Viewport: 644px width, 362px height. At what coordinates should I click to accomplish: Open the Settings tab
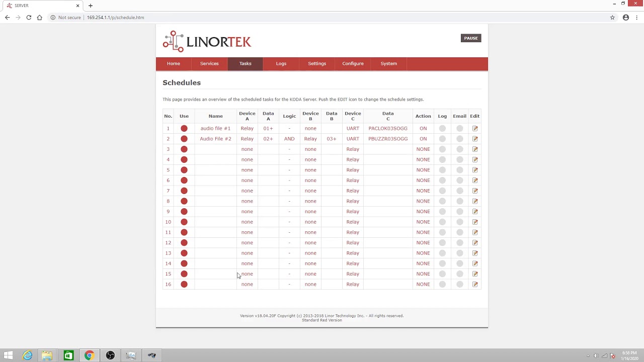click(317, 64)
